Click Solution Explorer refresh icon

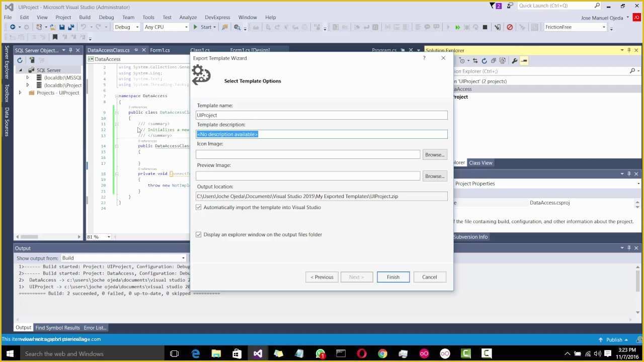pyautogui.click(x=484, y=61)
